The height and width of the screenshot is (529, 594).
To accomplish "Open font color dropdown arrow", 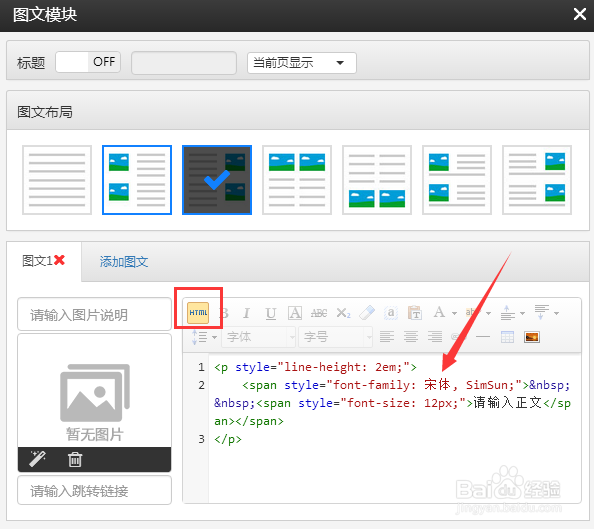I will coord(454,313).
